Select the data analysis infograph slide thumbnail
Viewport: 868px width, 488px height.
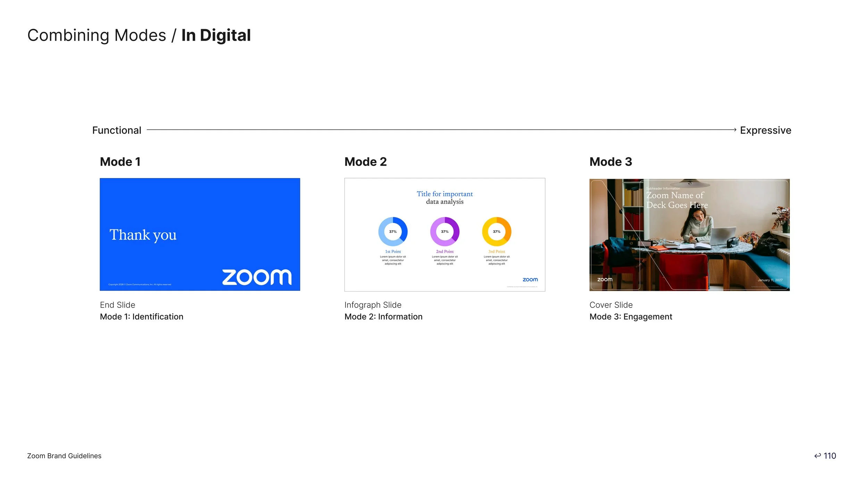[445, 235]
